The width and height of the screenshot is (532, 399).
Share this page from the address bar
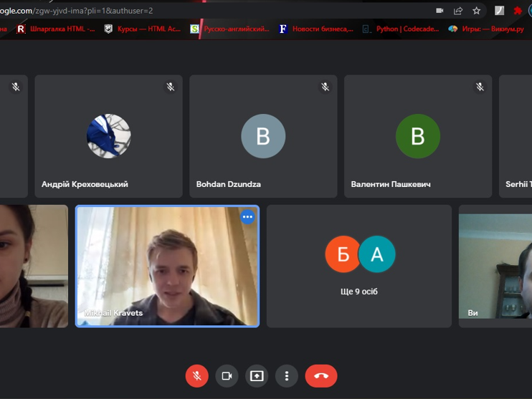(x=458, y=11)
